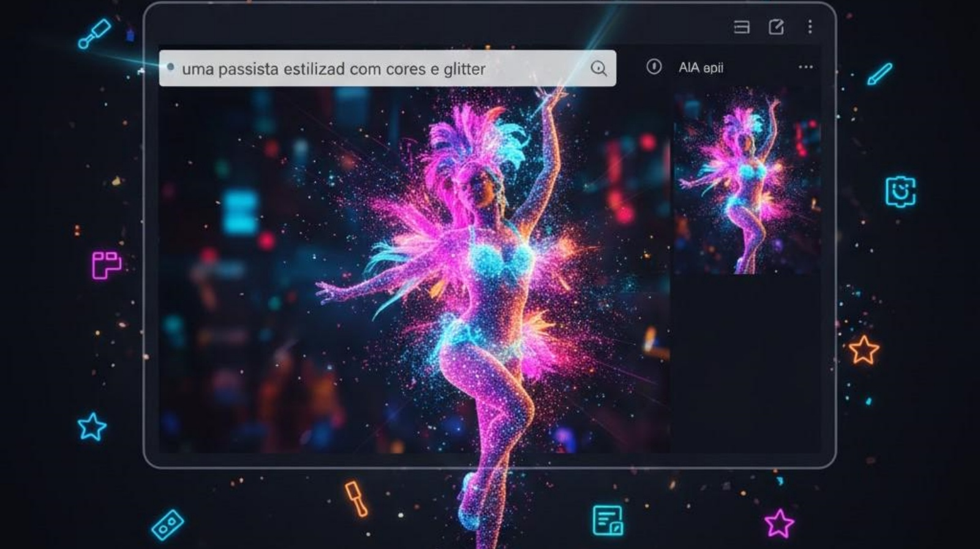Click the cyan neon document note icon
Screen dimensions: 980x549
(x=608, y=520)
